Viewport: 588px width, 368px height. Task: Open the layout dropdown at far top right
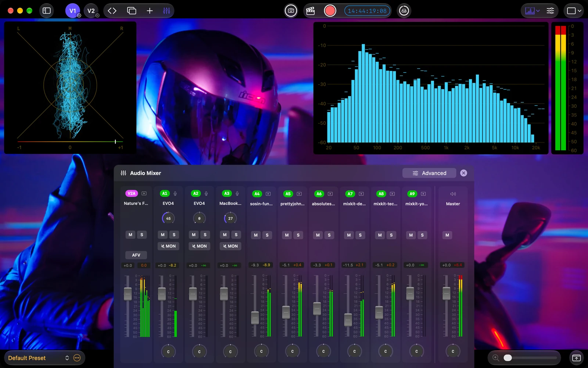574,11
